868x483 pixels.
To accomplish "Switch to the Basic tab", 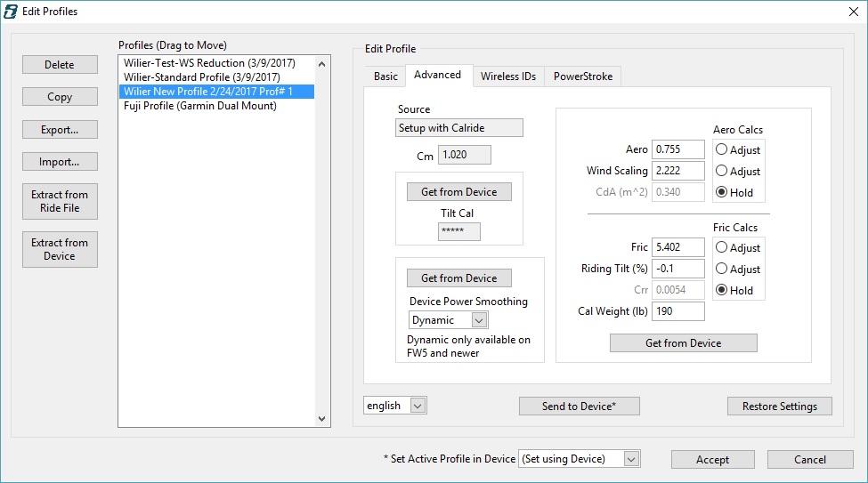I will pyautogui.click(x=385, y=76).
